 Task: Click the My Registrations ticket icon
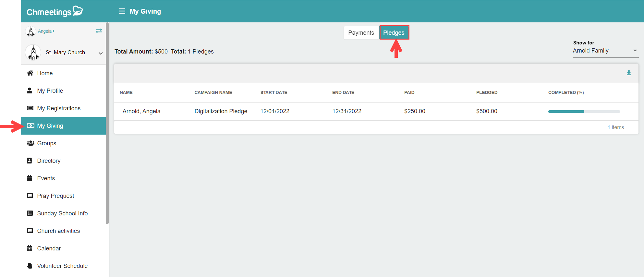click(x=30, y=108)
